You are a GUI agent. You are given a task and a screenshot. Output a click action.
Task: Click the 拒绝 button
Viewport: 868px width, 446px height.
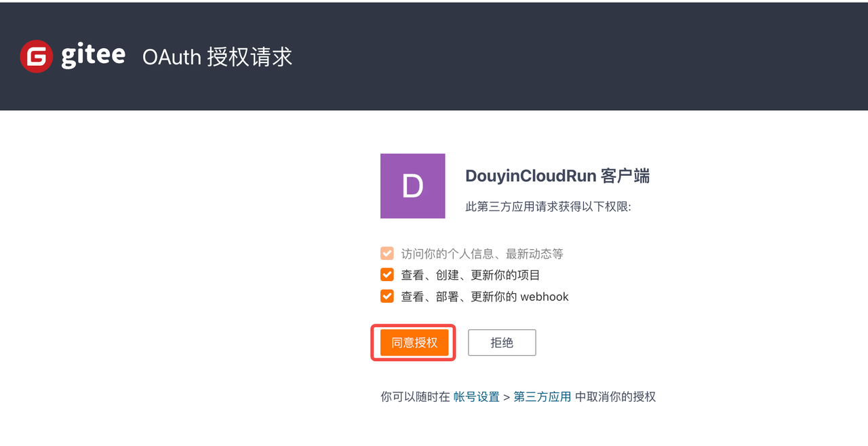[x=502, y=343]
